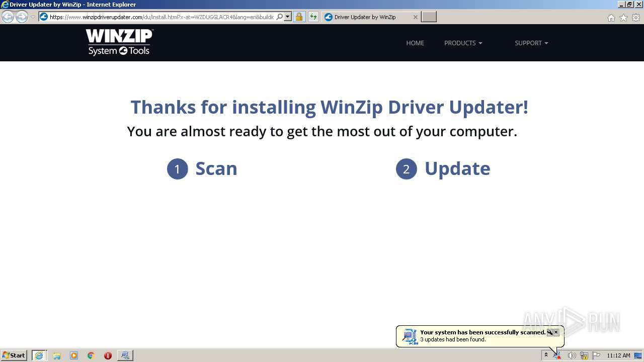Open the volume speaker tray icon

click(572, 355)
